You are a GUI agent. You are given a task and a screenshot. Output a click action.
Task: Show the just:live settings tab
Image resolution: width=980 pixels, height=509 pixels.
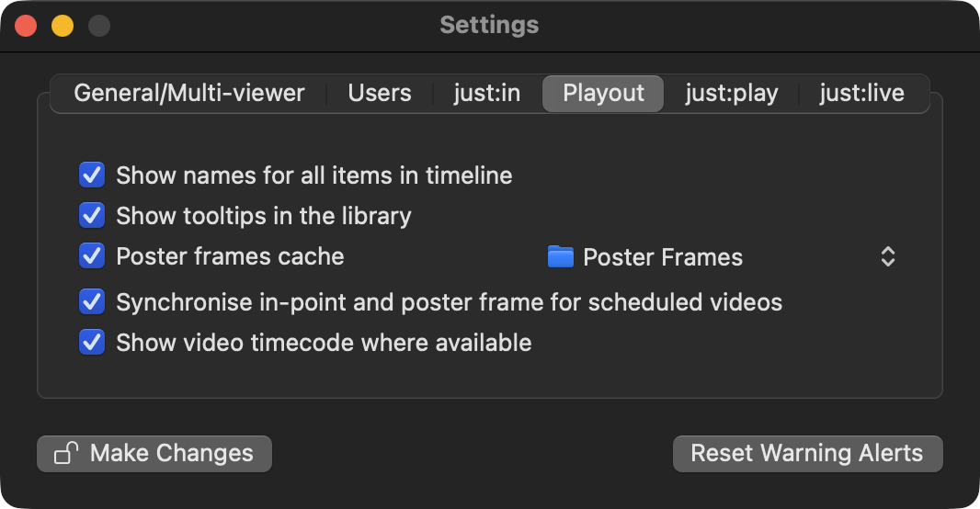pyautogui.click(x=861, y=93)
